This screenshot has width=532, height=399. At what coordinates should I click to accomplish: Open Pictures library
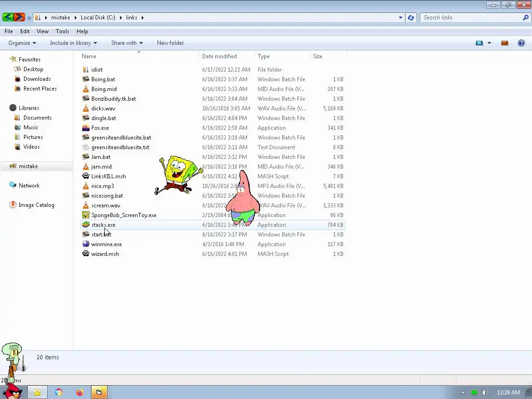coord(33,137)
